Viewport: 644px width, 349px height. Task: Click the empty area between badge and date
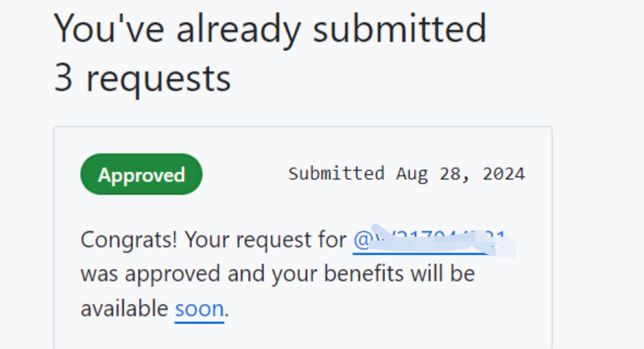pyautogui.click(x=245, y=174)
